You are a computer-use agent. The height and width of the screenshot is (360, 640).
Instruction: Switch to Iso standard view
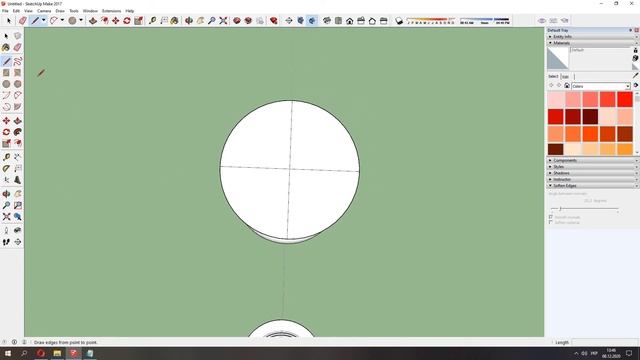pos(327,20)
